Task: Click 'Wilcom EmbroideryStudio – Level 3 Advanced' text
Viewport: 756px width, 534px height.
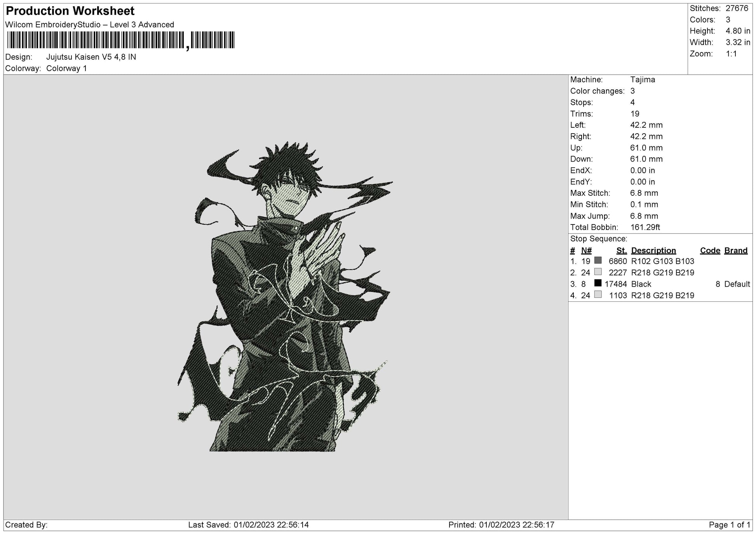Action: point(90,25)
